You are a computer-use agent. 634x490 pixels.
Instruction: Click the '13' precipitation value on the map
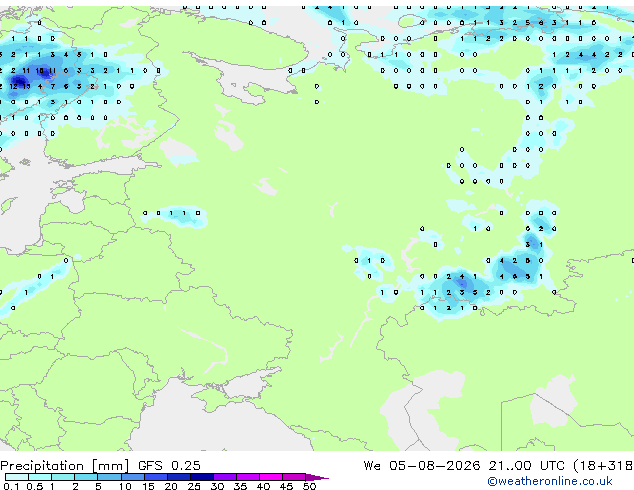[26, 86]
